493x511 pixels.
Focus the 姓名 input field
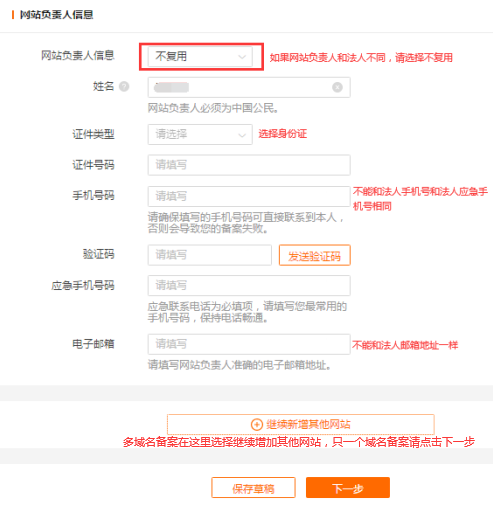click(x=249, y=87)
